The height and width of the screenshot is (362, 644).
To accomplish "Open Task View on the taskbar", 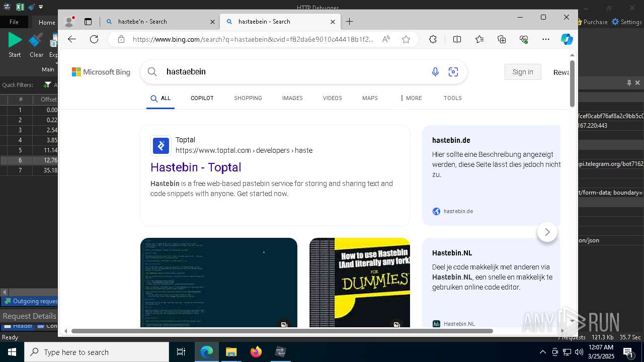I will coord(181,352).
